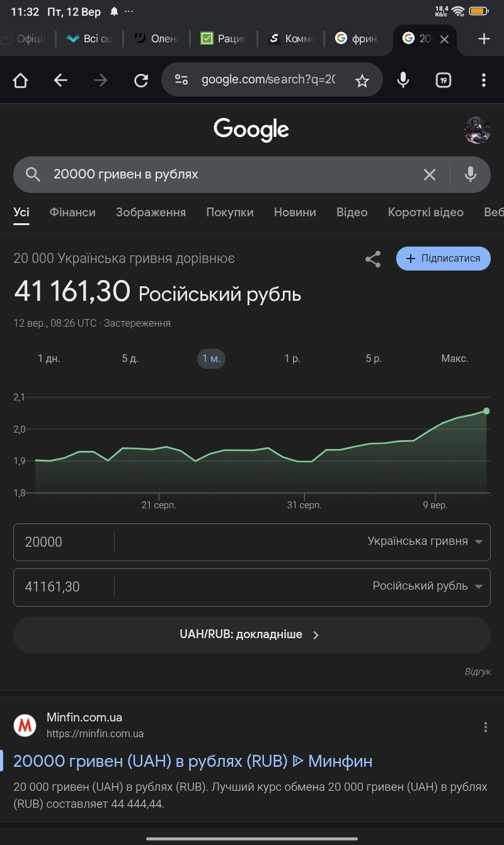Bookmark page with the star icon
The width and height of the screenshot is (504, 845).
(x=362, y=80)
